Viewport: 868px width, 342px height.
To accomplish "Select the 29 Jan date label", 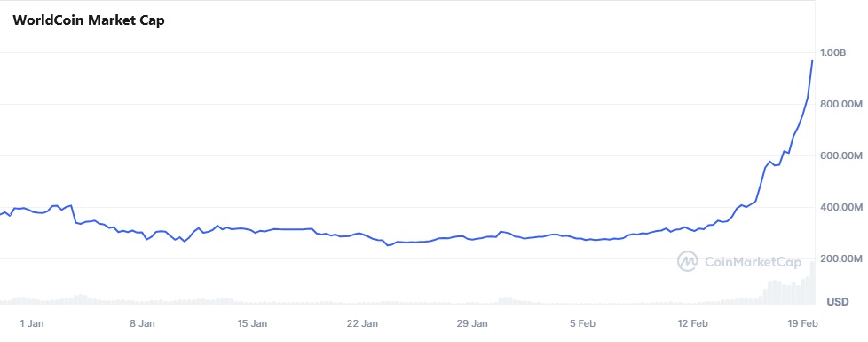I will [x=473, y=323].
